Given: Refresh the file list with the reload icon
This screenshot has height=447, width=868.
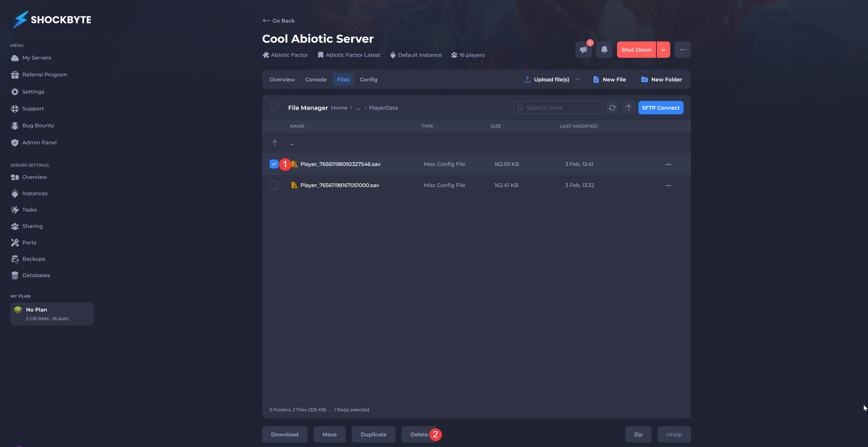Looking at the screenshot, I should 612,108.
